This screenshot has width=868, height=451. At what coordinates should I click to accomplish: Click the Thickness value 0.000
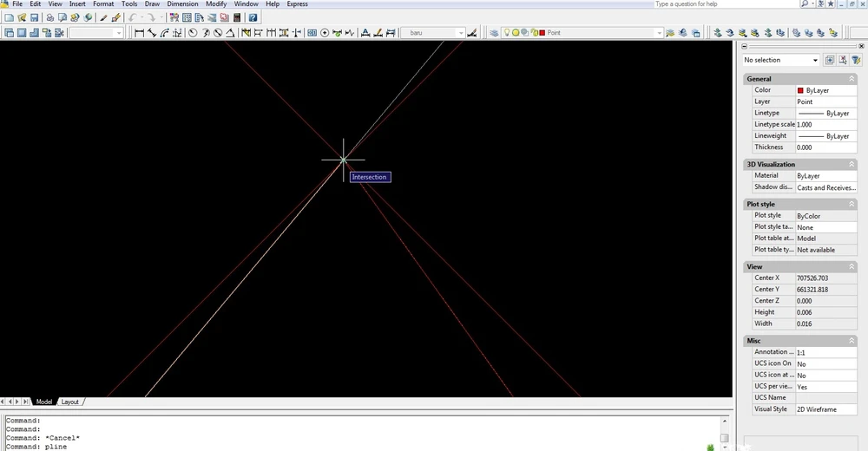(826, 147)
